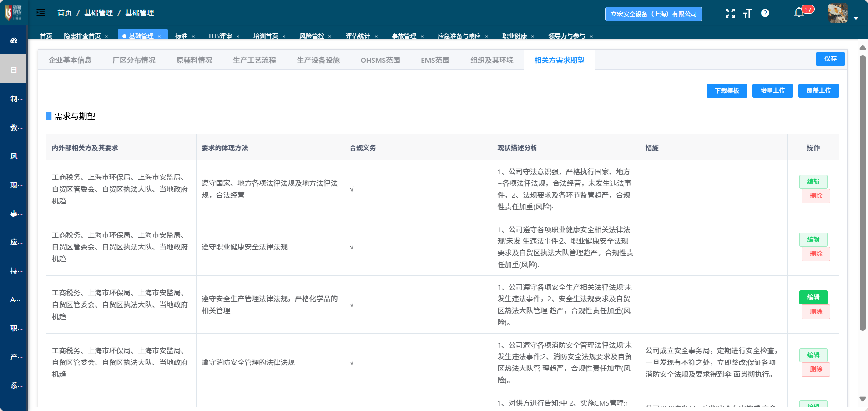
Task: Click the 立宏安全设备（上海）有限公司 company button
Action: point(654,14)
